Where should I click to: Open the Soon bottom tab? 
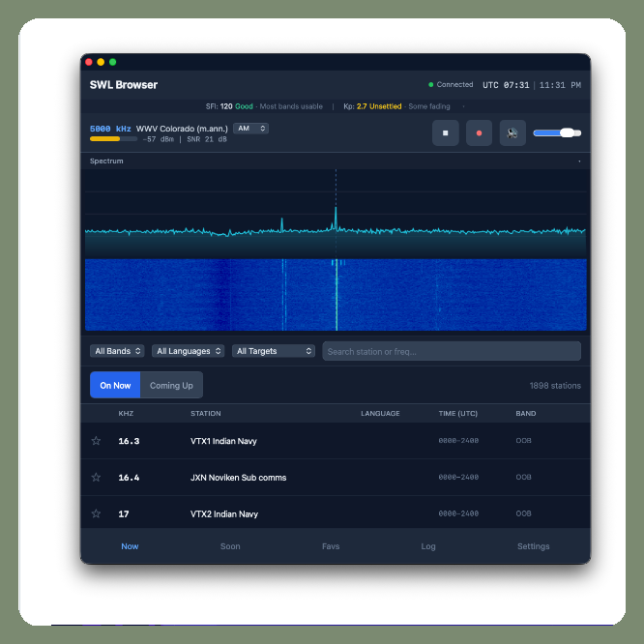(230, 545)
